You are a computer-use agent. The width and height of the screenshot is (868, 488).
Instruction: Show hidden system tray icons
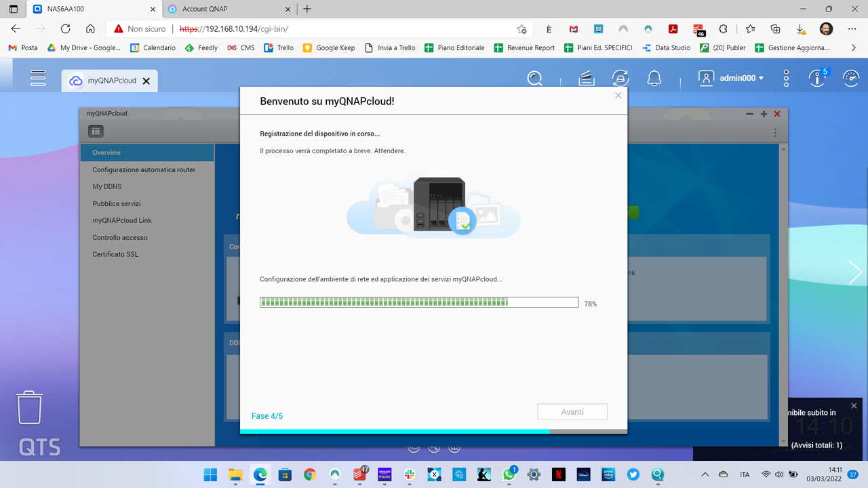tap(705, 474)
